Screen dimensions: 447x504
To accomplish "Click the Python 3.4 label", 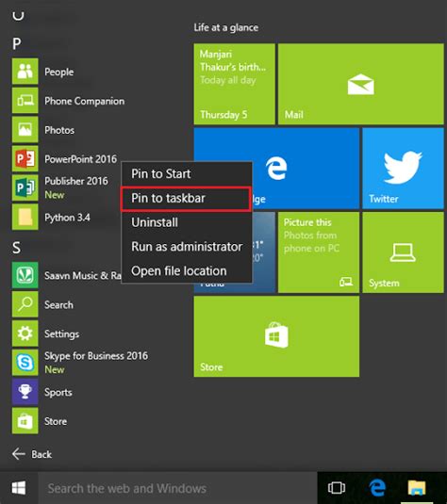I will 67,218.
